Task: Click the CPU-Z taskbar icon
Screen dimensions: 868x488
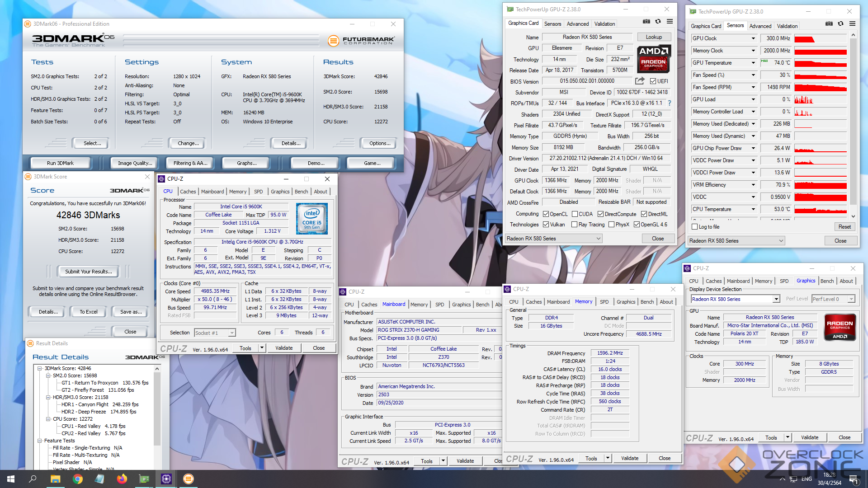Action: pyautogui.click(x=166, y=479)
